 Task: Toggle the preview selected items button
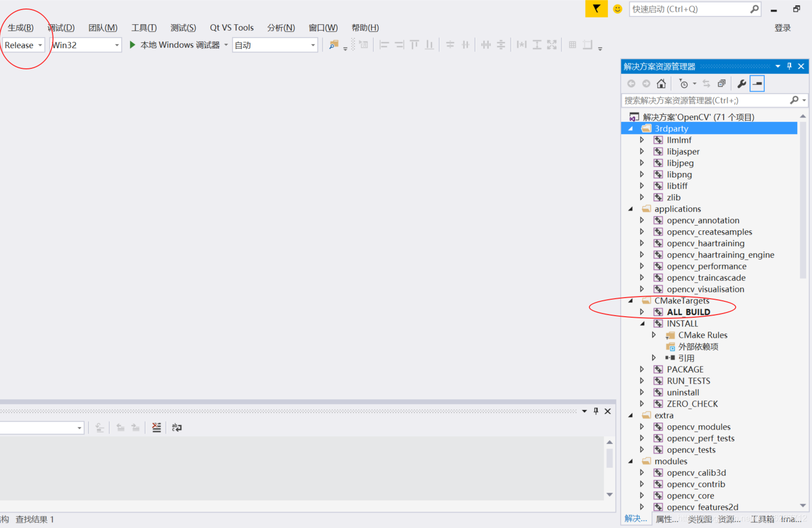tap(757, 84)
